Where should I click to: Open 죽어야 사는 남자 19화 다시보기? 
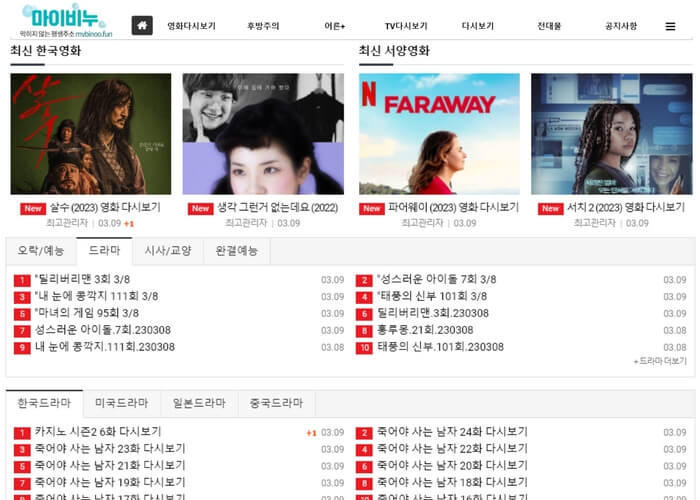click(x=110, y=483)
